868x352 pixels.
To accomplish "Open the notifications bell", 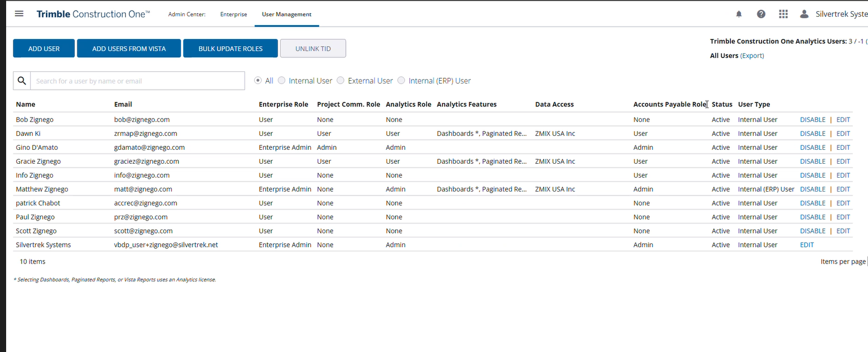I will click(x=739, y=14).
